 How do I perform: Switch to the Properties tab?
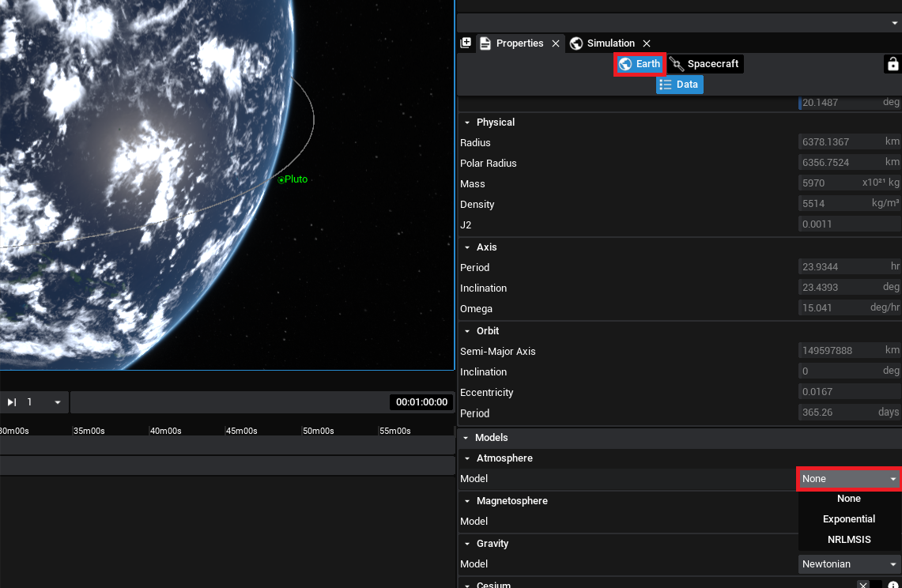(519, 43)
